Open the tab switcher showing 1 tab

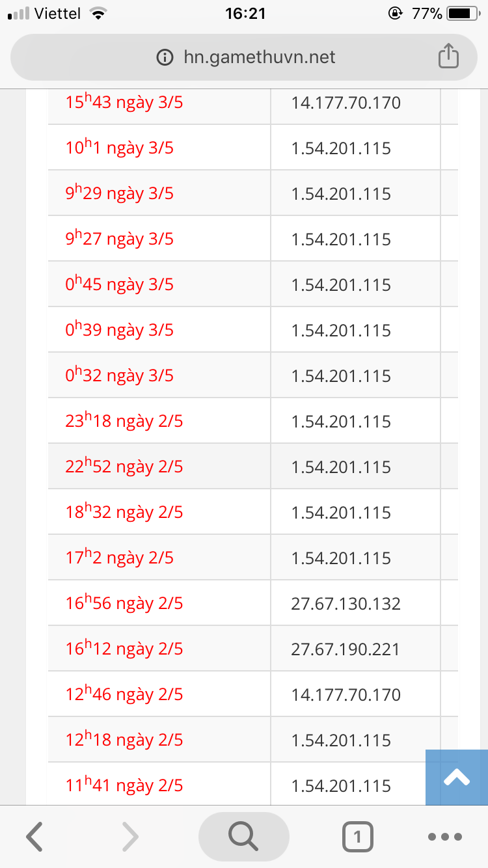(357, 836)
